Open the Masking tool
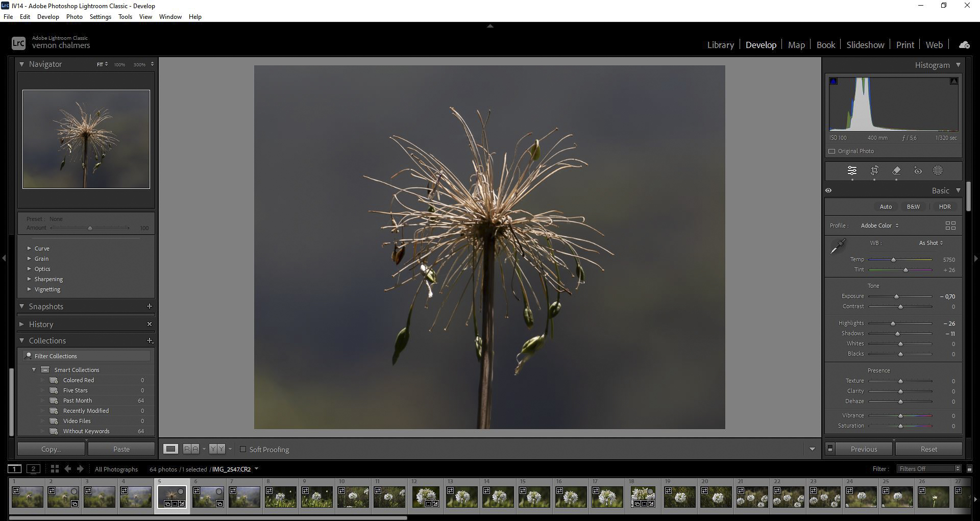 click(x=938, y=170)
